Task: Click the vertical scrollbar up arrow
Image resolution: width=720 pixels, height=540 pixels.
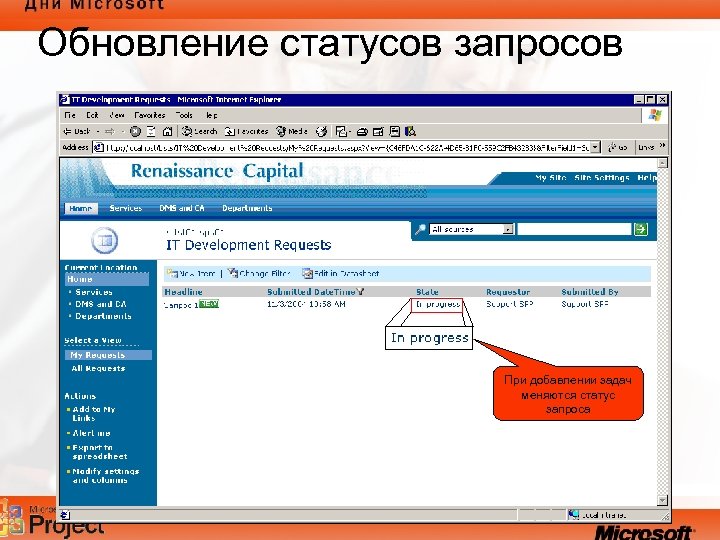Action: coord(662,163)
